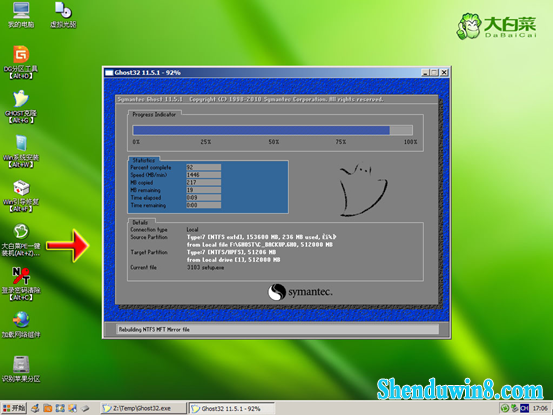Viewport: 553px width, 415px height.
Task: Click the gray disk quick-launch icon
Action: [x=85, y=408]
